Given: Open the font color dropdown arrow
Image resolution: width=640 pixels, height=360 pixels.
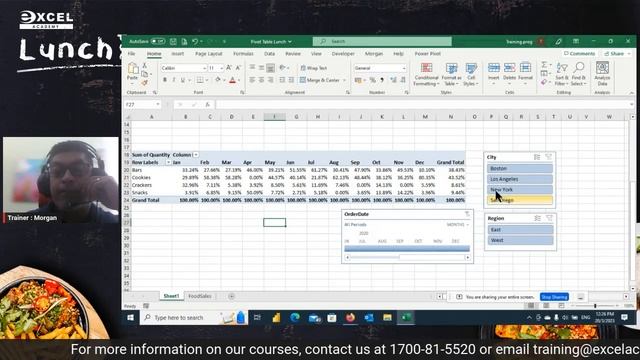Looking at the screenshot, I should tap(239, 80).
